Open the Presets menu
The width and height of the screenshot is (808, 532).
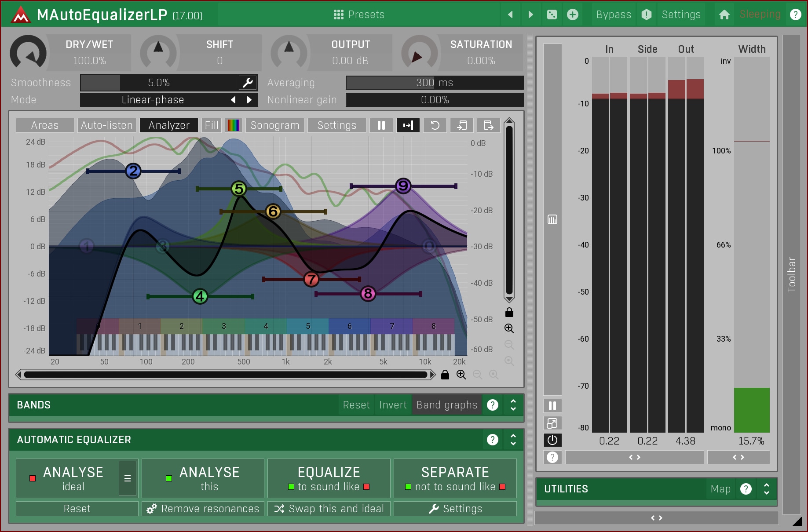click(x=359, y=15)
